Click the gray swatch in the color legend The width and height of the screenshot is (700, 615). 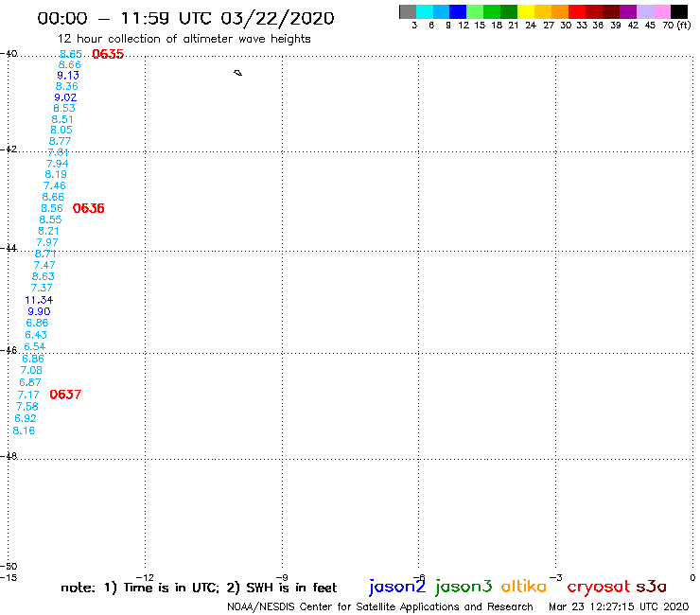coord(408,11)
